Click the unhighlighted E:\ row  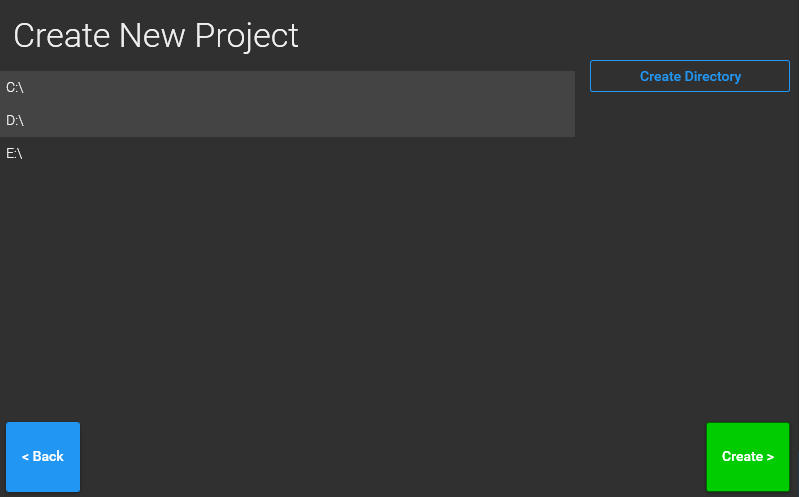pos(287,153)
